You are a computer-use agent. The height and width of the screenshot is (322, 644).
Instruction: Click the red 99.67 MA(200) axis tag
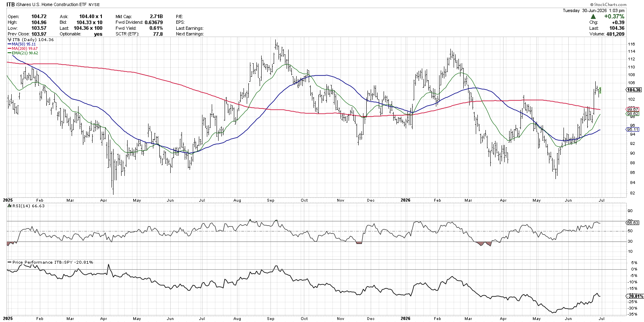coord(633,109)
